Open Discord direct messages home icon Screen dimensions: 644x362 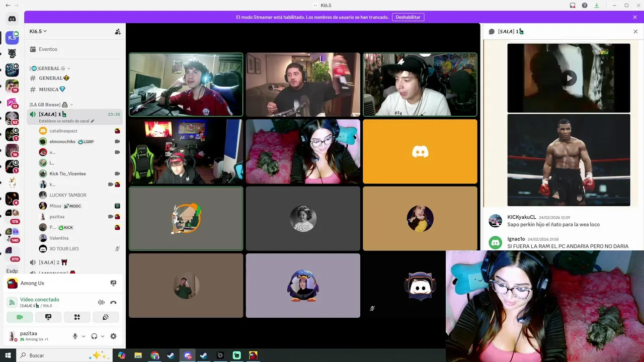(x=12, y=19)
